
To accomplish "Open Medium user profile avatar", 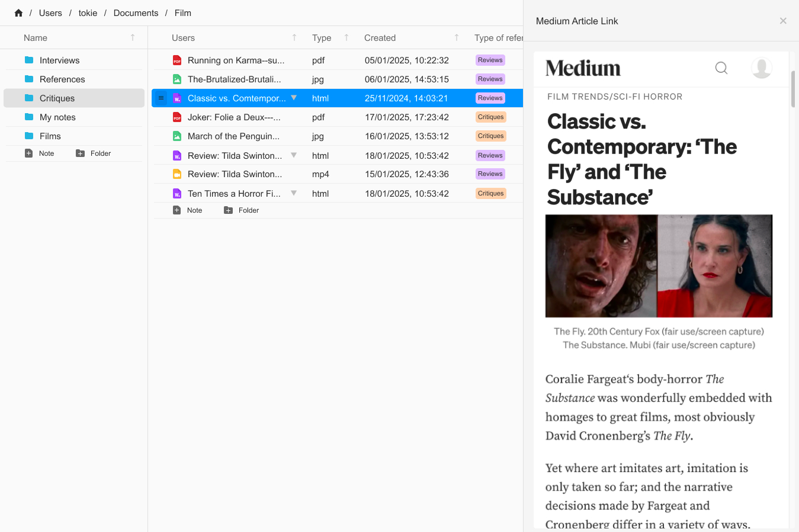I will [x=762, y=68].
